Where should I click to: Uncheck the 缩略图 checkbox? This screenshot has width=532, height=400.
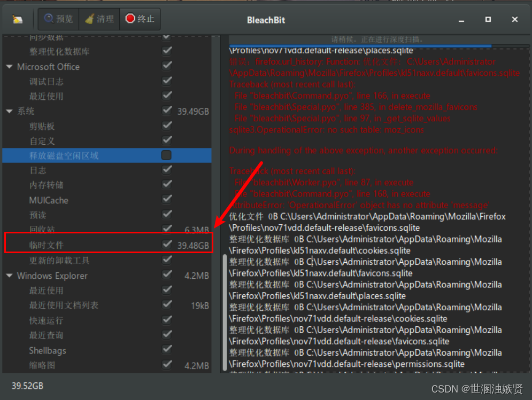click(167, 364)
